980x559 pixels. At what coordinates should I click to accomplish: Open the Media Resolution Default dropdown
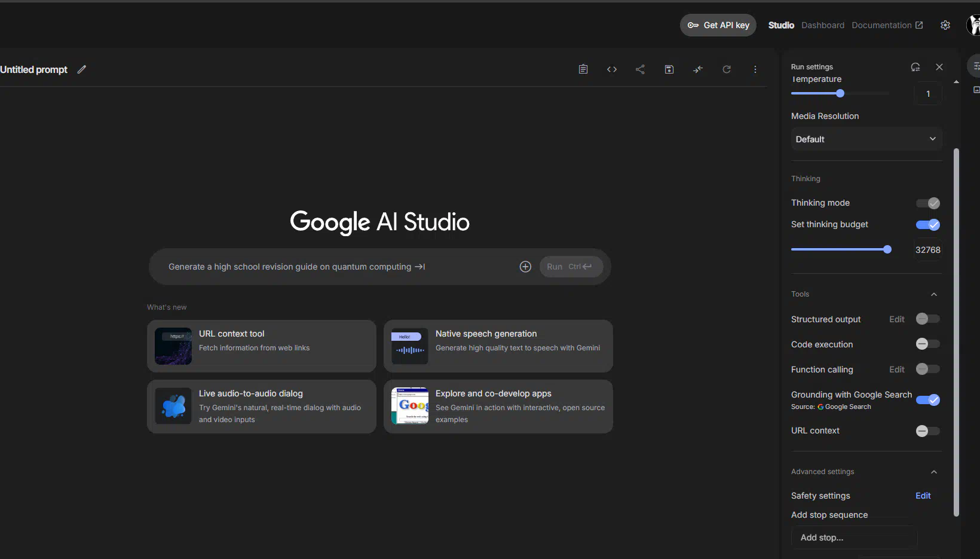click(866, 139)
